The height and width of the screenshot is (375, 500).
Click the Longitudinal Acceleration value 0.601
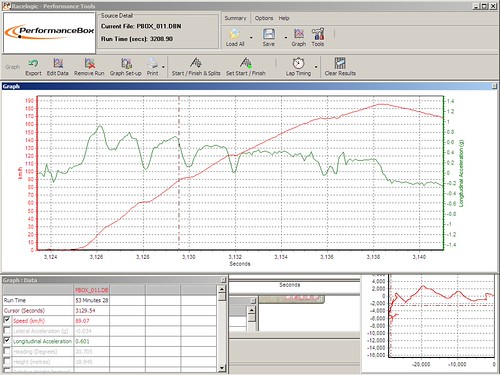(x=82, y=341)
